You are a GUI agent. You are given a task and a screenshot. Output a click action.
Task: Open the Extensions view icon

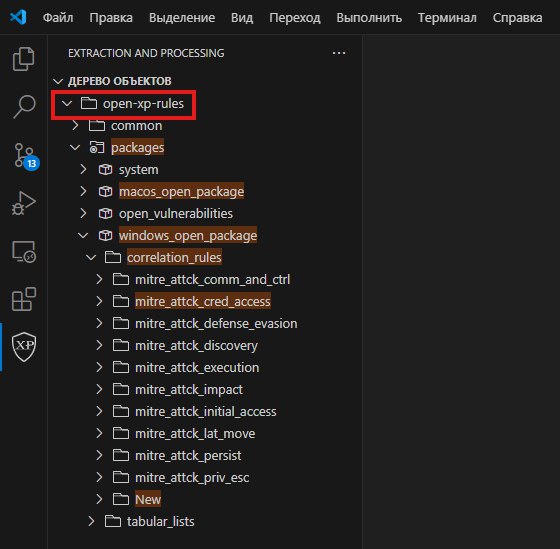click(24, 299)
